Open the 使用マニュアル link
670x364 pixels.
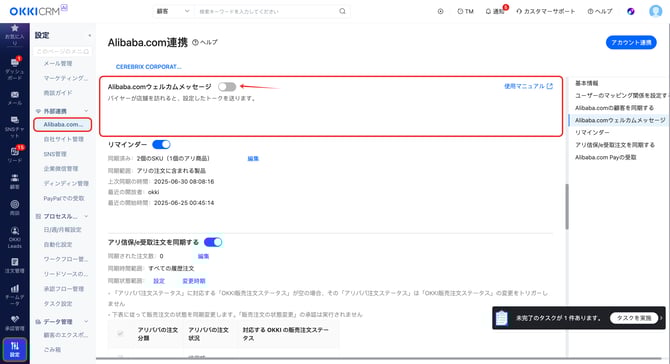(528, 86)
